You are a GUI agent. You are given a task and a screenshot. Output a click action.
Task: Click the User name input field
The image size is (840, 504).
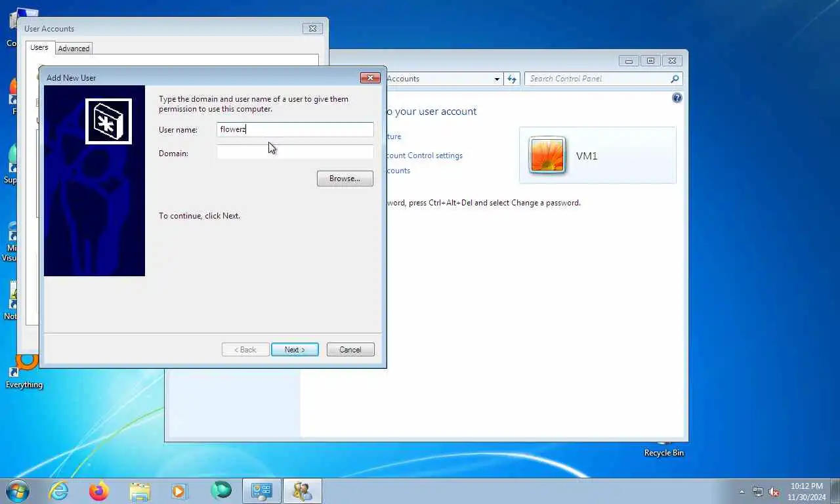coord(295,129)
